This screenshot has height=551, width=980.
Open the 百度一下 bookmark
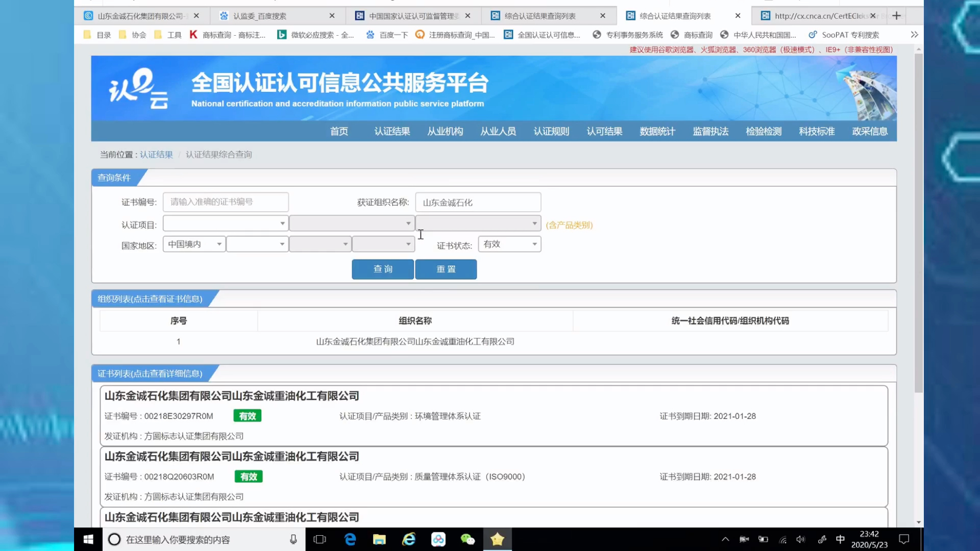click(x=387, y=35)
